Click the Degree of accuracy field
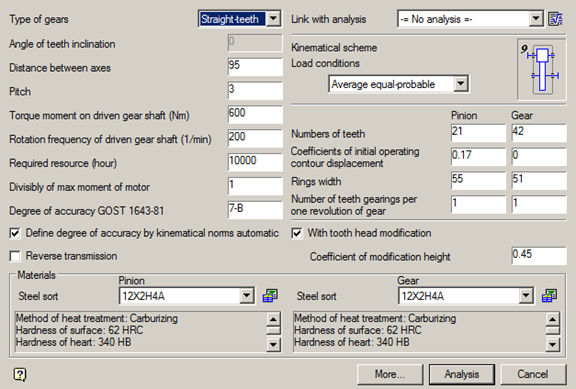This screenshot has width=576, height=389. point(255,210)
